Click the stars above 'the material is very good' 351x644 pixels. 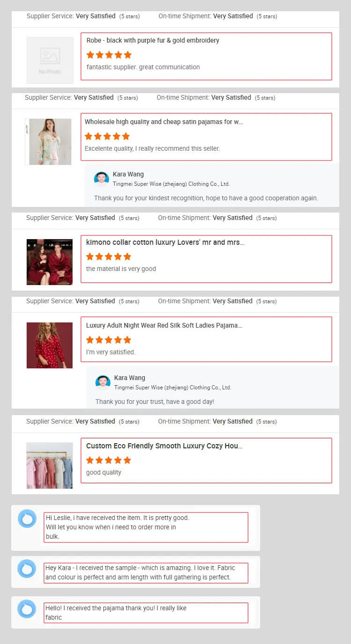pos(109,256)
